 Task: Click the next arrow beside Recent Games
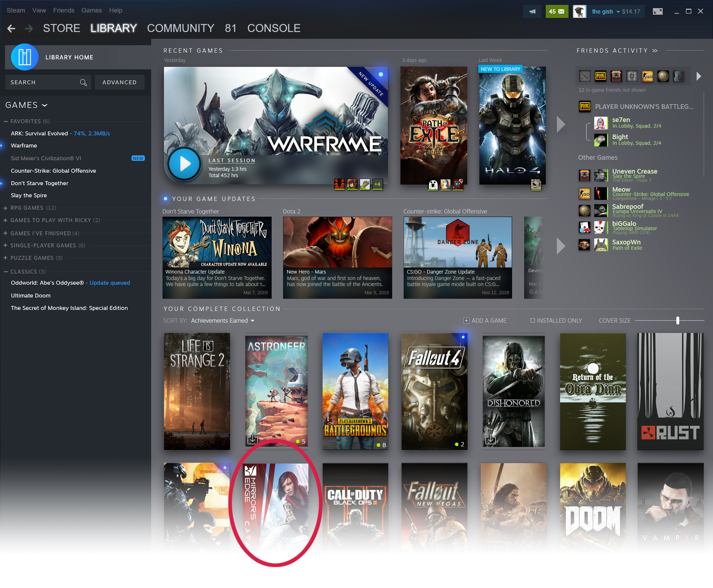point(561,125)
